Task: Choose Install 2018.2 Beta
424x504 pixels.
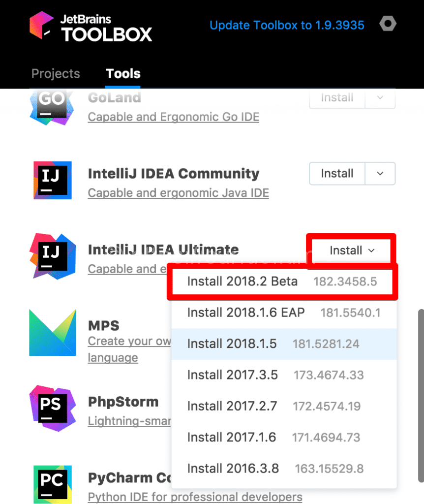Action: (x=282, y=282)
